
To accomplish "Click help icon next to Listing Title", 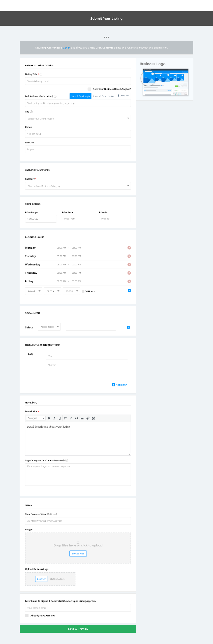I will 41,74.
